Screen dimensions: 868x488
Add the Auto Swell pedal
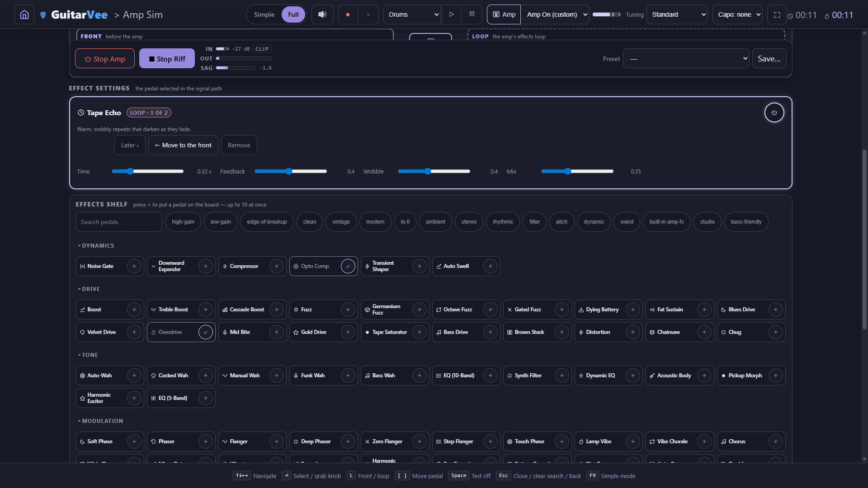coord(491,266)
